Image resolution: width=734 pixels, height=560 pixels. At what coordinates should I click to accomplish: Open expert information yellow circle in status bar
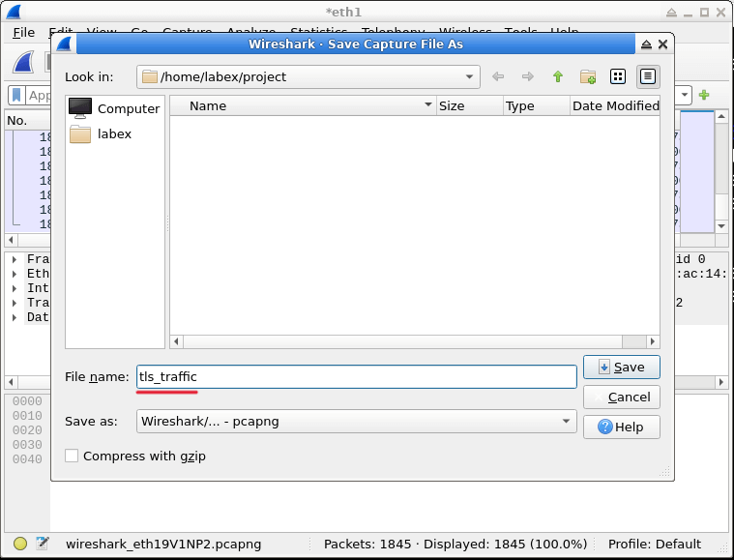pos(20,544)
